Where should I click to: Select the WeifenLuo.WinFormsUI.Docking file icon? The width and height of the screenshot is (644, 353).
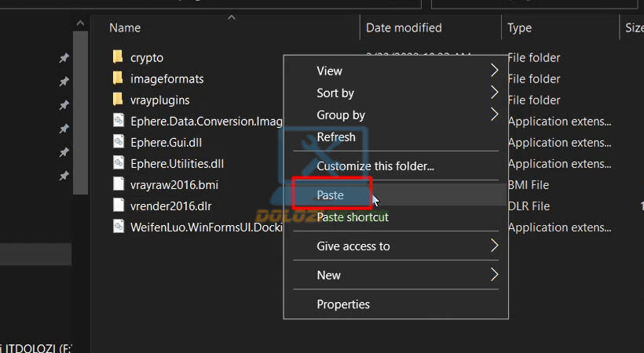tap(118, 227)
